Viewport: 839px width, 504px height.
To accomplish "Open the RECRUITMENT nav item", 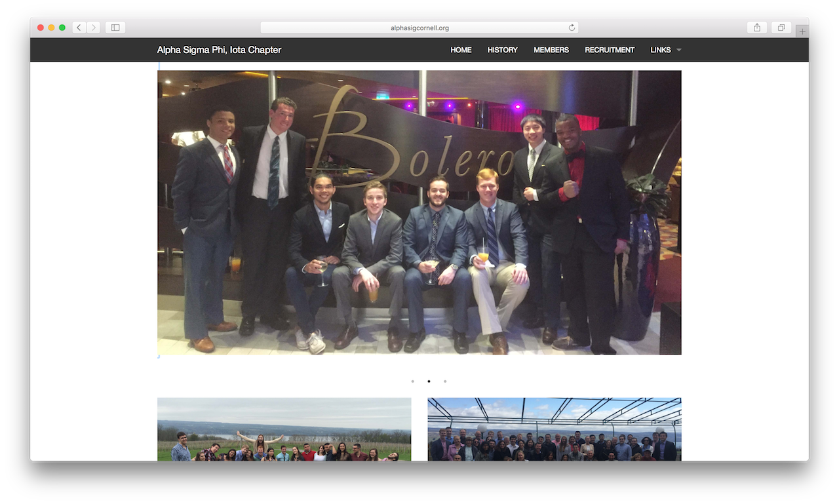I will click(610, 50).
